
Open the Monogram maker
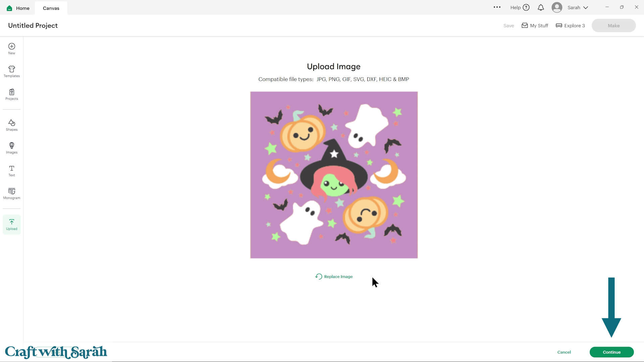[x=11, y=193]
